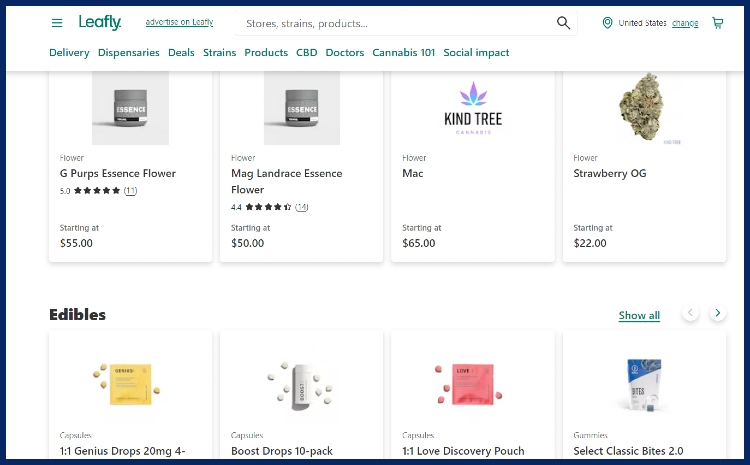The height and width of the screenshot is (465, 750).
Task: Click the (14) reviews count link
Action: [x=301, y=207]
